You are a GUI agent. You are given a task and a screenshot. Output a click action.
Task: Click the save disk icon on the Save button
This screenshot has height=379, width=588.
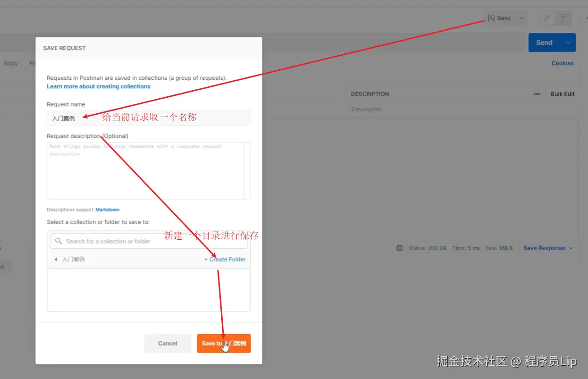point(491,18)
